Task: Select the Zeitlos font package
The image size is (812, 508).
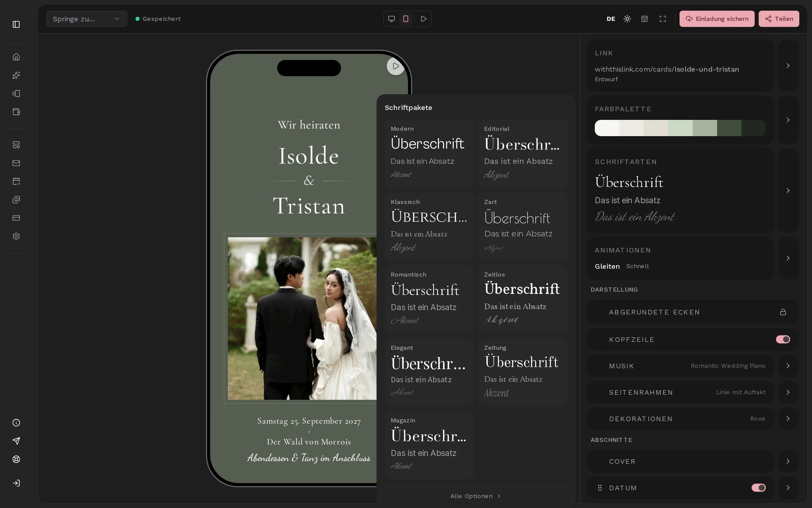Action: point(523,299)
